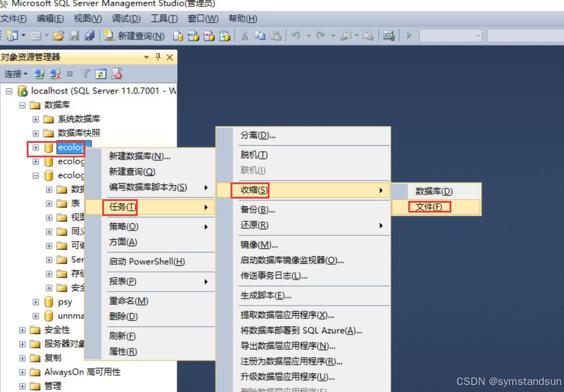Click the psy database cylinder icon
Screen dimensions: 564x392
(x=49, y=302)
